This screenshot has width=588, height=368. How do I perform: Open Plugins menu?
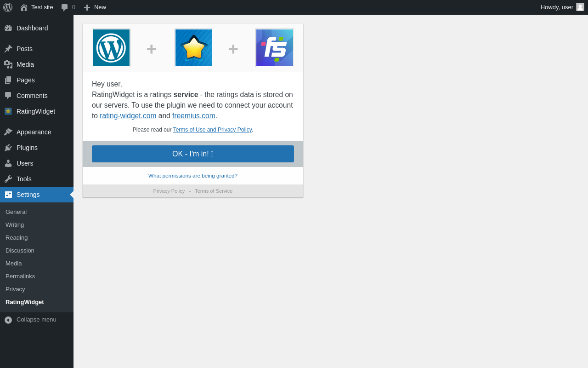point(37,148)
